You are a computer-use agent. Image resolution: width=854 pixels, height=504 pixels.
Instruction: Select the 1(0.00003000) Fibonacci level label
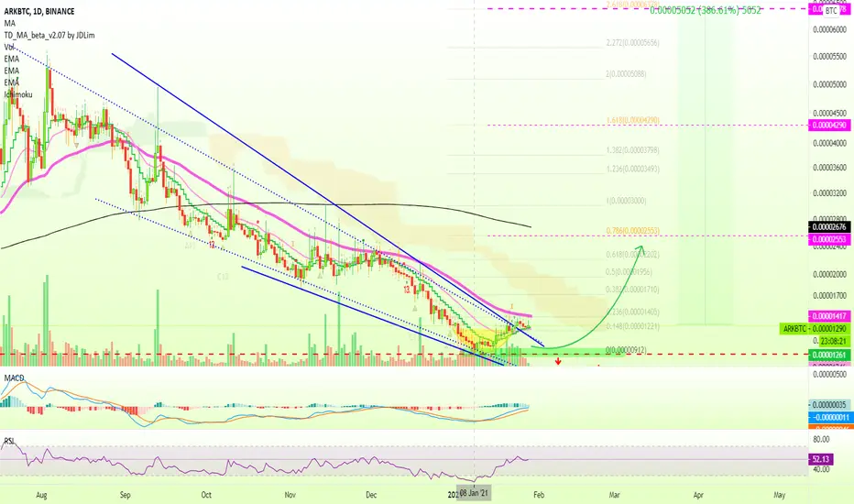point(627,201)
